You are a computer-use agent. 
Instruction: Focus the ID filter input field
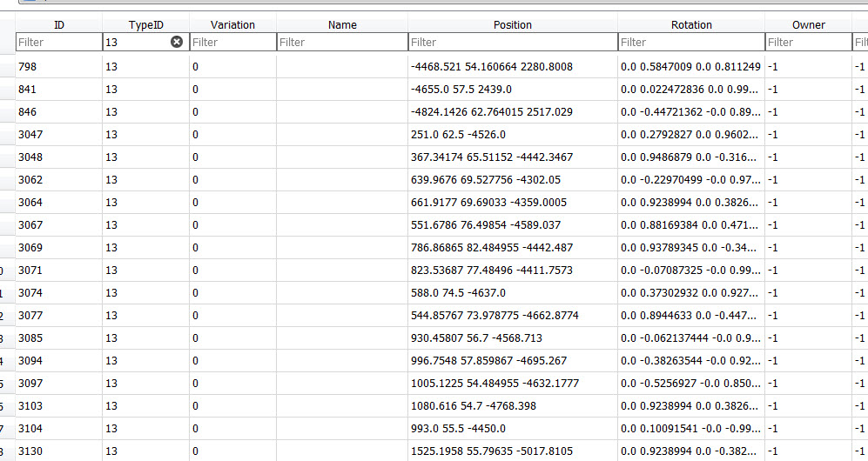pos(58,42)
